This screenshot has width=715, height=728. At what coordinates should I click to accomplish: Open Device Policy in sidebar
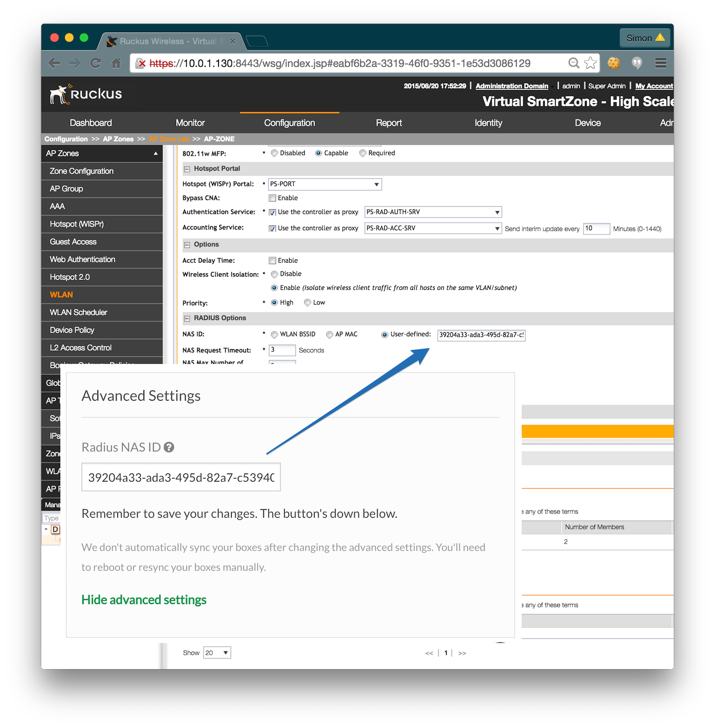(x=102, y=330)
